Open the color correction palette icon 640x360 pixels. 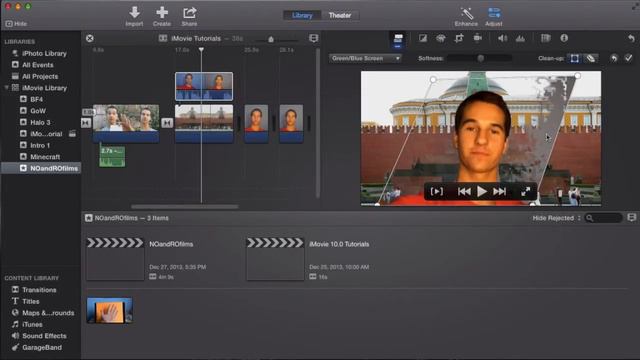click(441, 38)
